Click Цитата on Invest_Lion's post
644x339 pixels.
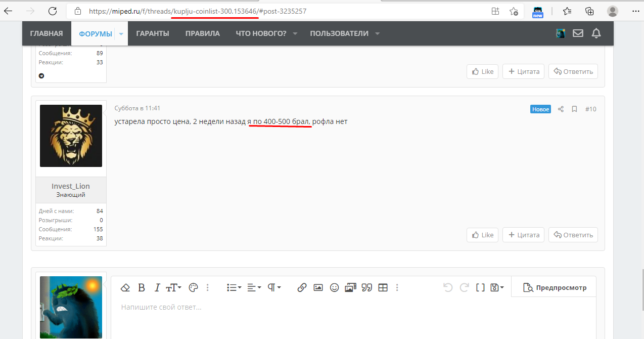pos(524,235)
